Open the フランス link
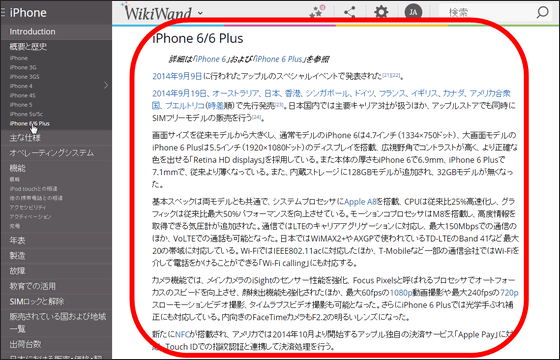Image resolution: width=560 pixels, height=360 pixels. [x=392, y=93]
